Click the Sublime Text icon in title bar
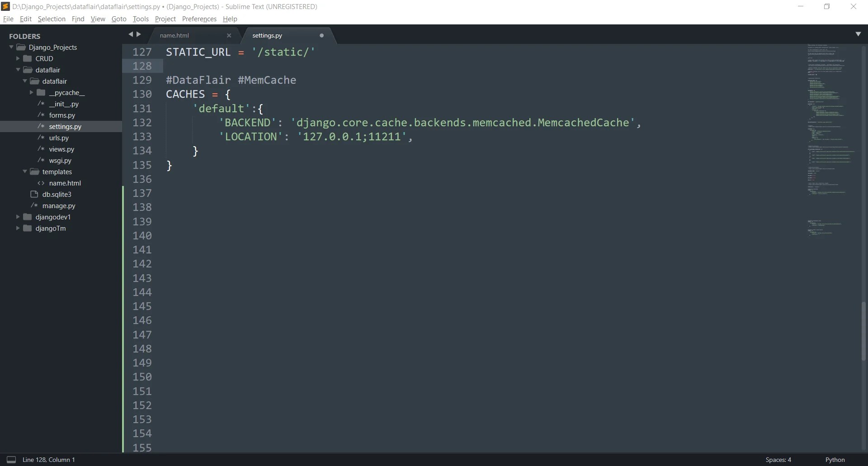868x466 pixels. click(x=6, y=6)
